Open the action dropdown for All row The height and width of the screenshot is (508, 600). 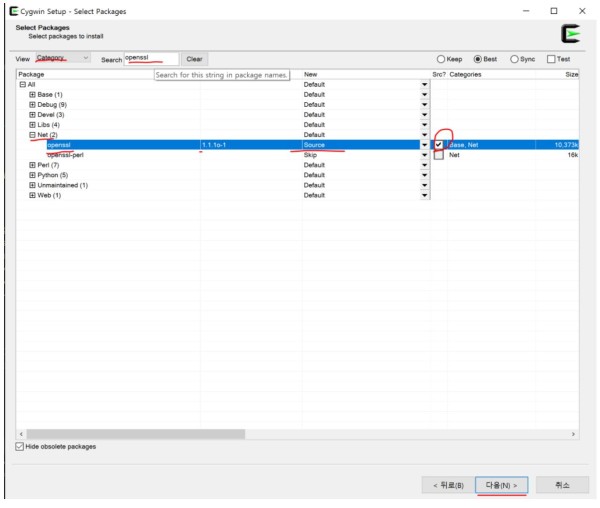pyautogui.click(x=425, y=85)
